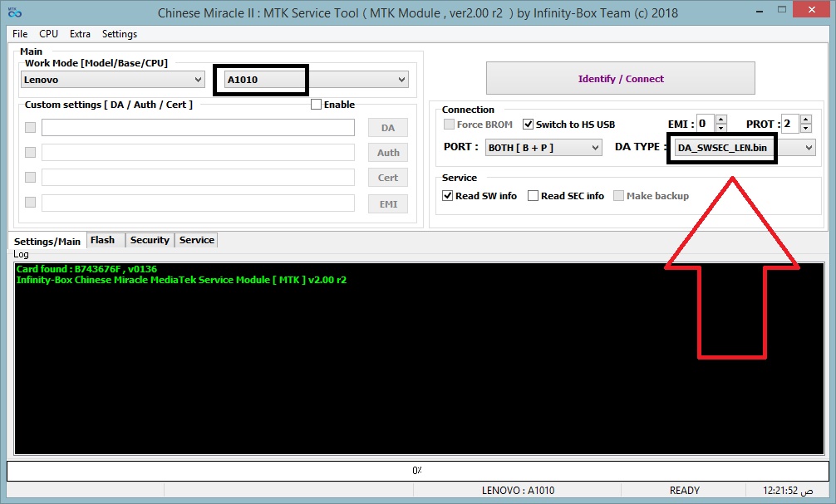
Task: Toggle the Force BROM checkbox
Action: pyautogui.click(x=450, y=125)
